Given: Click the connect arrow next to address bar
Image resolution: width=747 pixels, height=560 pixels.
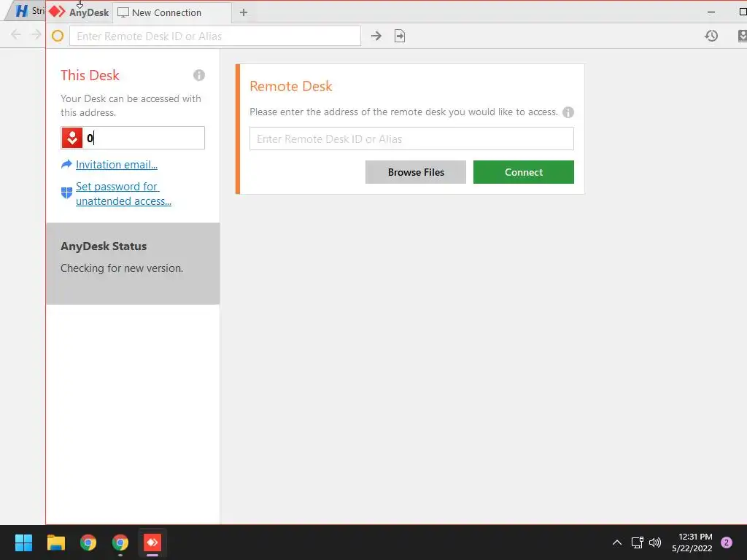Looking at the screenshot, I should 376,36.
